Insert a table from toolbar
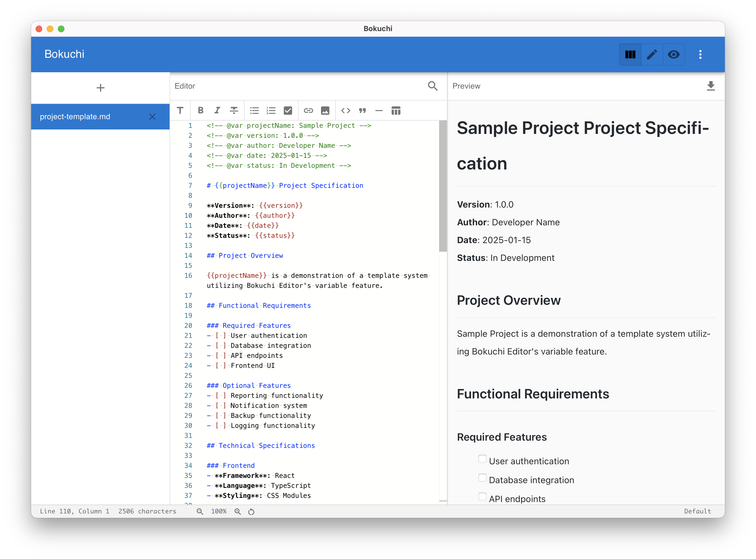The width and height of the screenshot is (756, 559). click(x=396, y=110)
